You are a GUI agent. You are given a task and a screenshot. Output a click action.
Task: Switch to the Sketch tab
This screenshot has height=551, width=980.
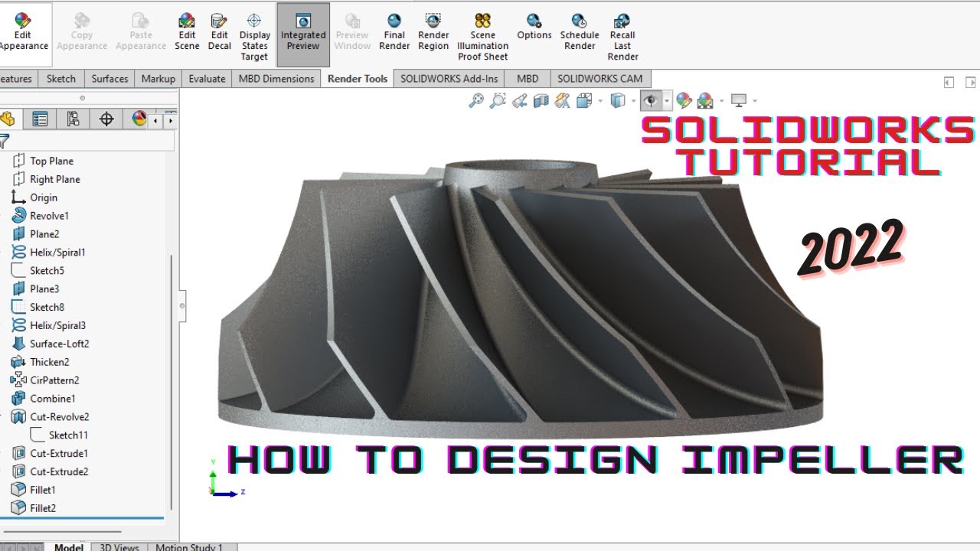(61, 79)
